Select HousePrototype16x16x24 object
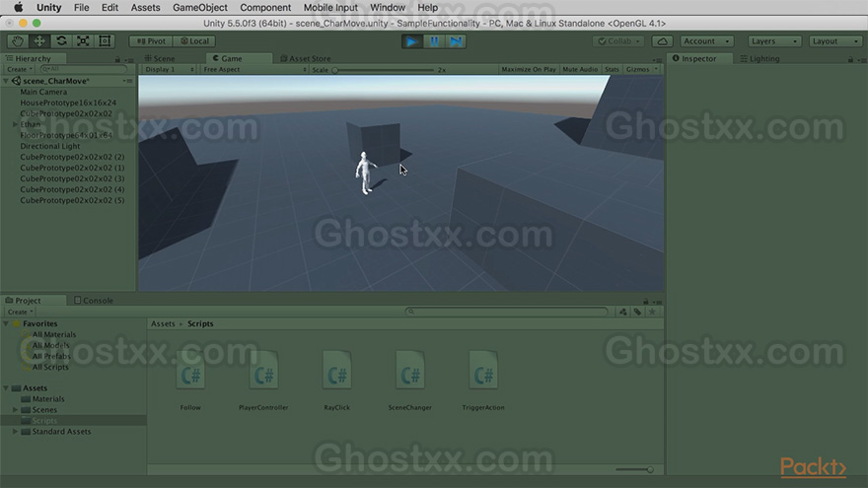Viewport: 868px width, 488px height. (x=68, y=103)
